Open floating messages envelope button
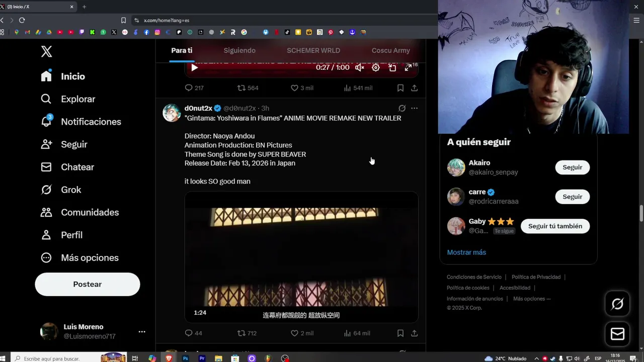 [x=617, y=334]
